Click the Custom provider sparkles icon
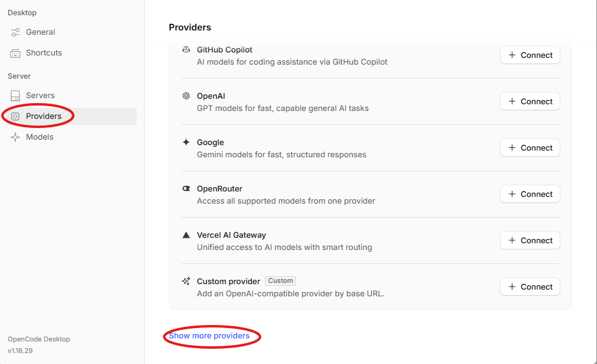Viewport: 597px width, 364px height. (x=186, y=282)
